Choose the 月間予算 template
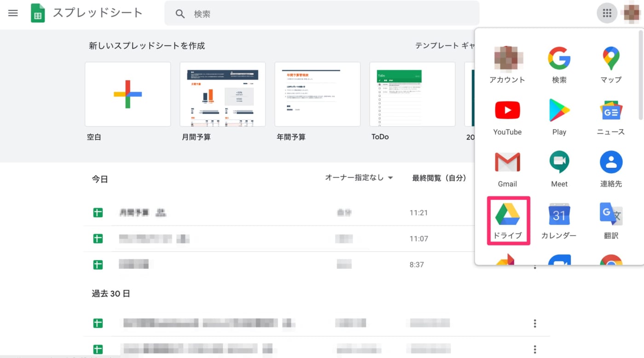Viewport: 644px width, 358px height. tap(223, 94)
